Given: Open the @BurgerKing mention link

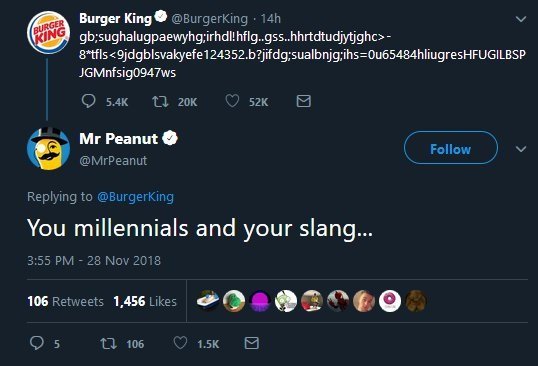Looking at the screenshot, I should point(136,197).
